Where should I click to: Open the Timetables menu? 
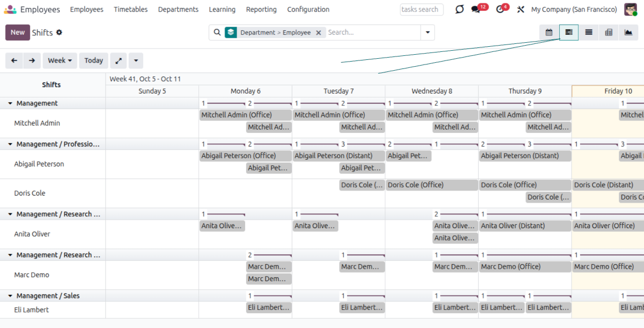[131, 10]
